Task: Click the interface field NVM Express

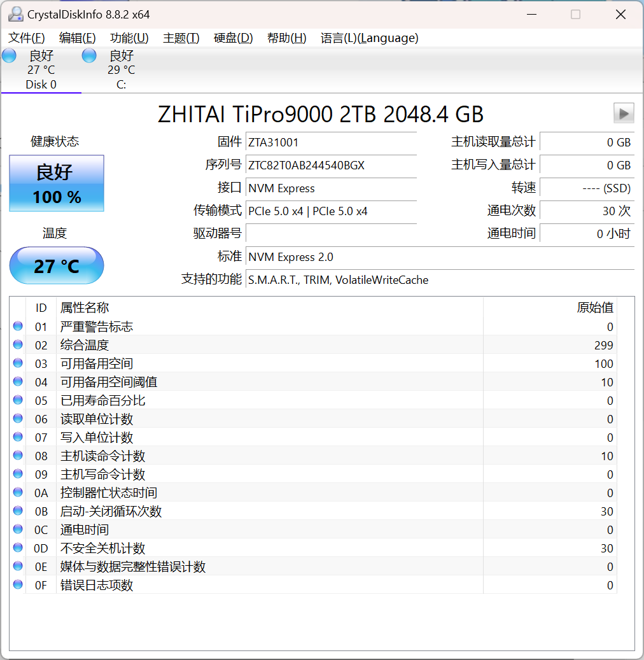Action: tap(332, 188)
